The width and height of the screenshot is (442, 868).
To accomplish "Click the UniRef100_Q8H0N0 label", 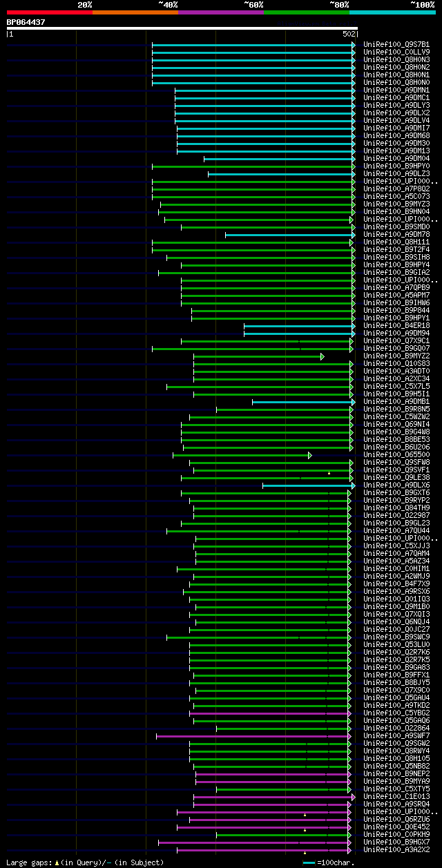I will click(x=396, y=82).
